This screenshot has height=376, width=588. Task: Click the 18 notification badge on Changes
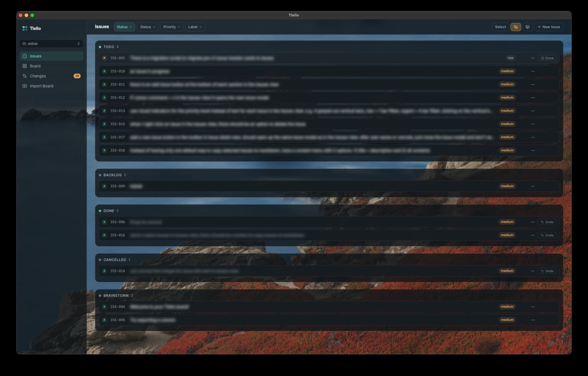77,76
